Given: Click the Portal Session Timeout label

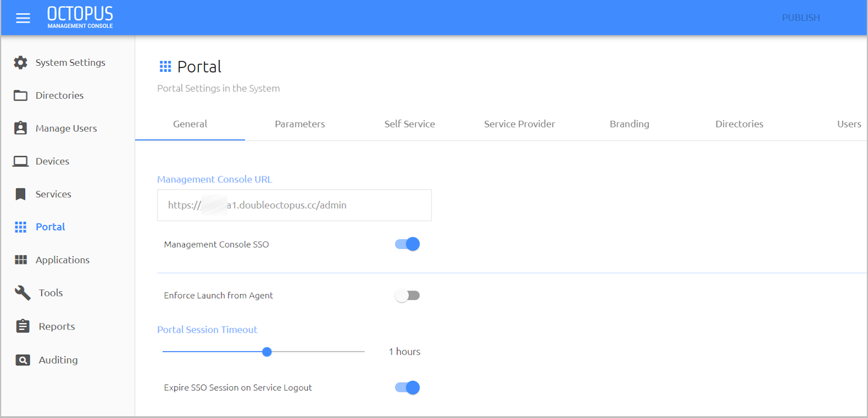Looking at the screenshot, I should 207,329.
